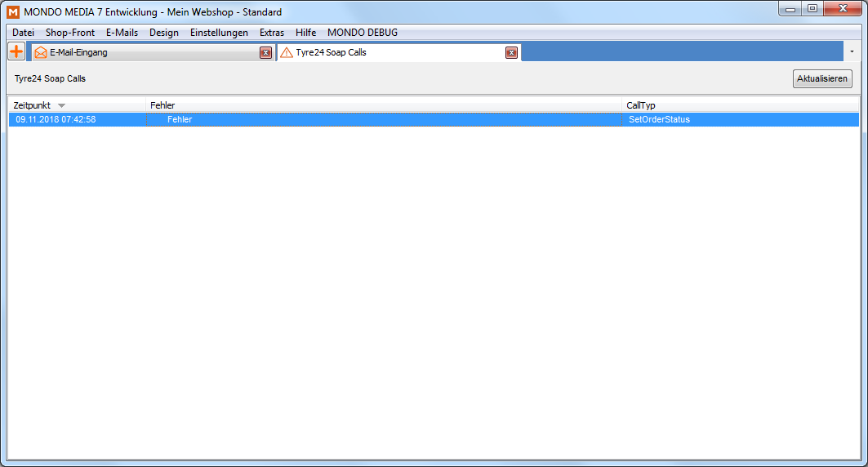Select the Tyre24 Soap Calls tab
This screenshot has width=868, height=467.
click(x=392, y=52)
